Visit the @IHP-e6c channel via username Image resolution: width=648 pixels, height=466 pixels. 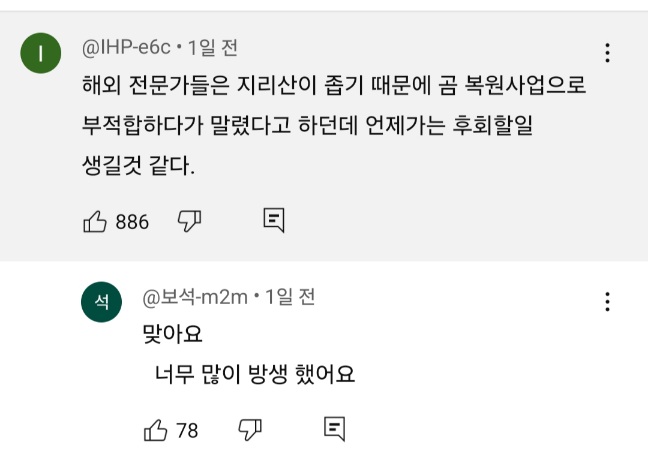(x=126, y=48)
